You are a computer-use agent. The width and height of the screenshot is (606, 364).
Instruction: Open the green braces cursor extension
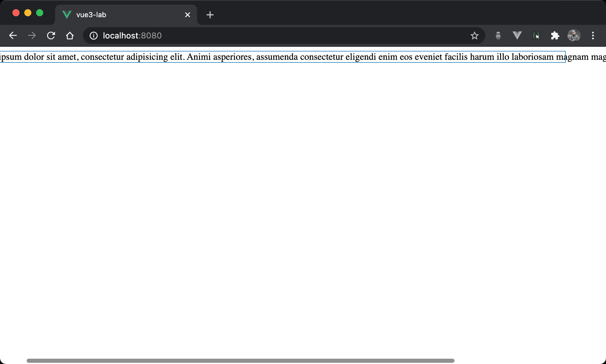tap(536, 36)
